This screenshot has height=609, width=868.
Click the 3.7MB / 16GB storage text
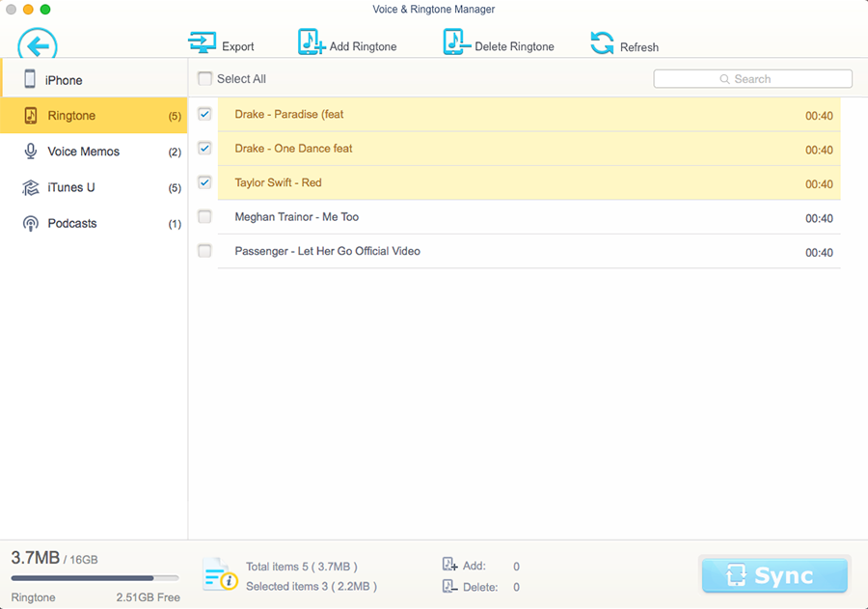point(54,558)
